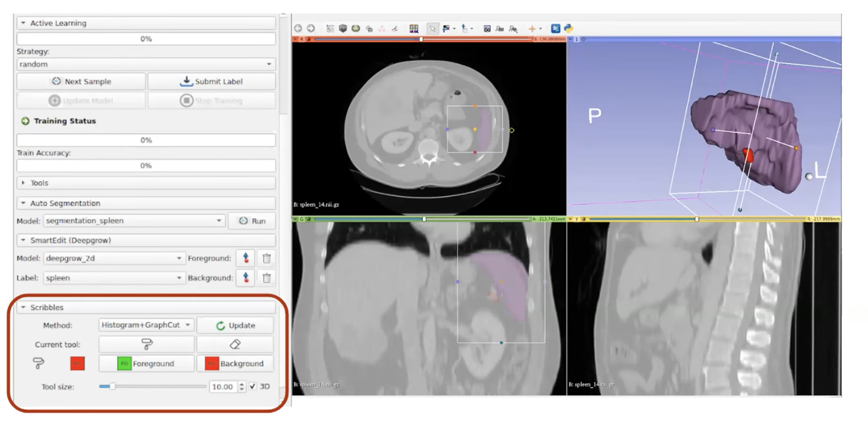Toggle the 3D checkbox in Scribbles
868x421 pixels.
click(252, 386)
